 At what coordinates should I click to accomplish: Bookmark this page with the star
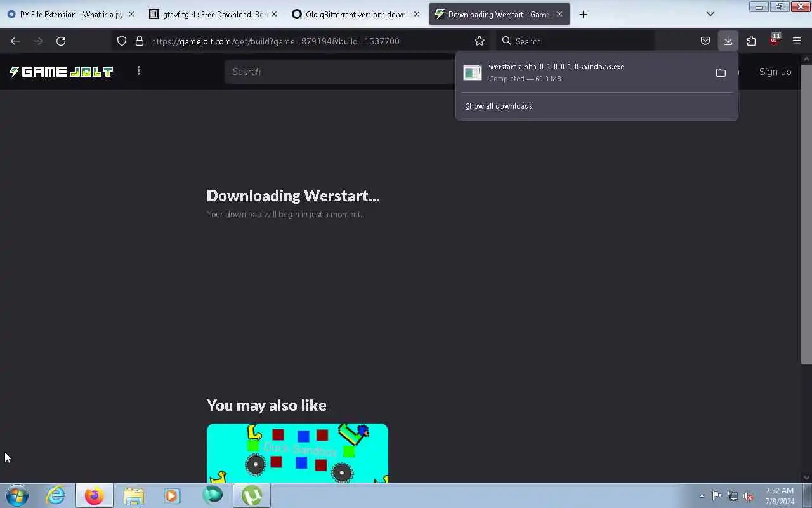480,41
